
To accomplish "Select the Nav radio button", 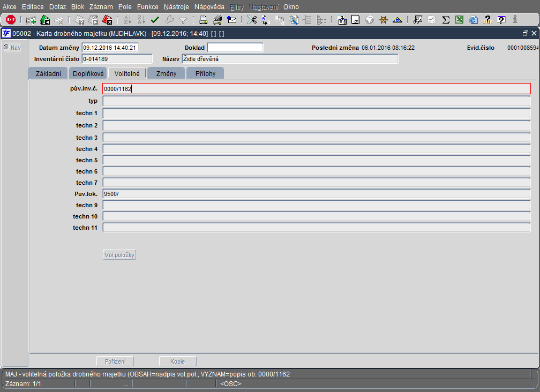I will coord(6,47).
